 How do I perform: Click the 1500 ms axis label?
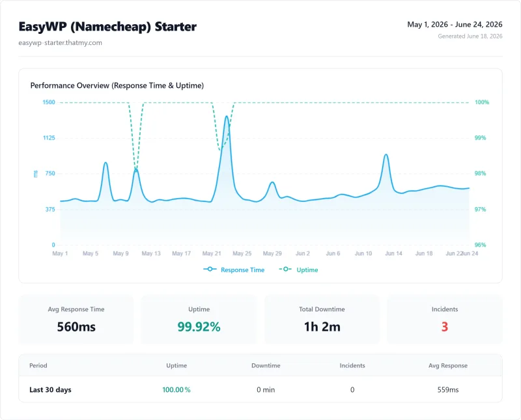[x=49, y=102]
